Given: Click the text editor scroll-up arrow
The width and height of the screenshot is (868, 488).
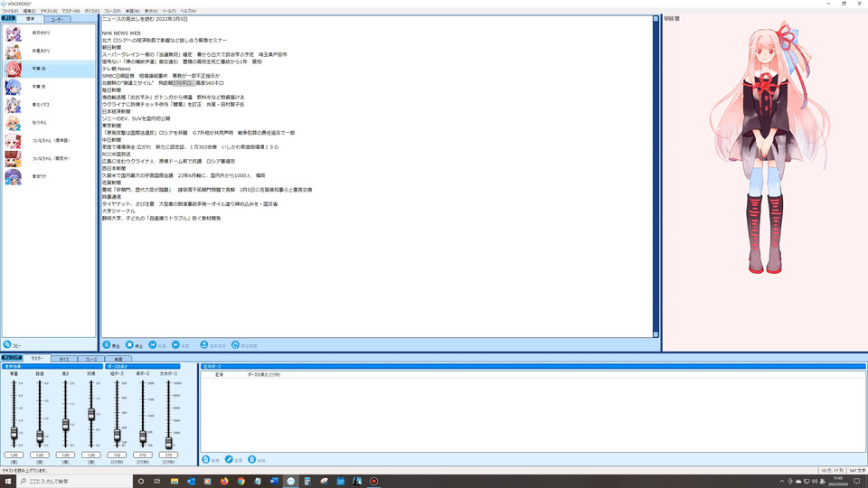Looking at the screenshot, I should pyautogui.click(x=656, y=19).
